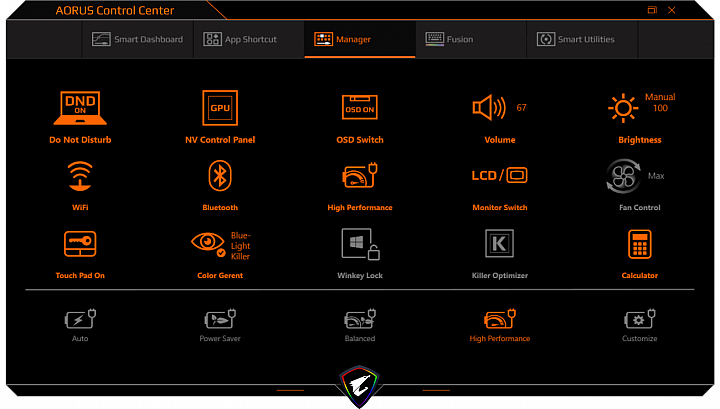Switch to the Smart Dashboard tab
720x409 pixels.
click(x=137, y=39)
